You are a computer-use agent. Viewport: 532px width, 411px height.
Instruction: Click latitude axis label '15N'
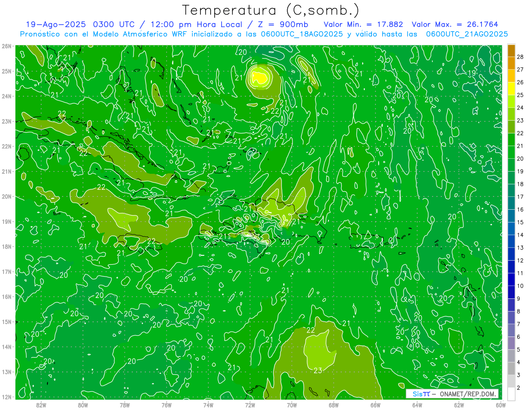point(7,321)
